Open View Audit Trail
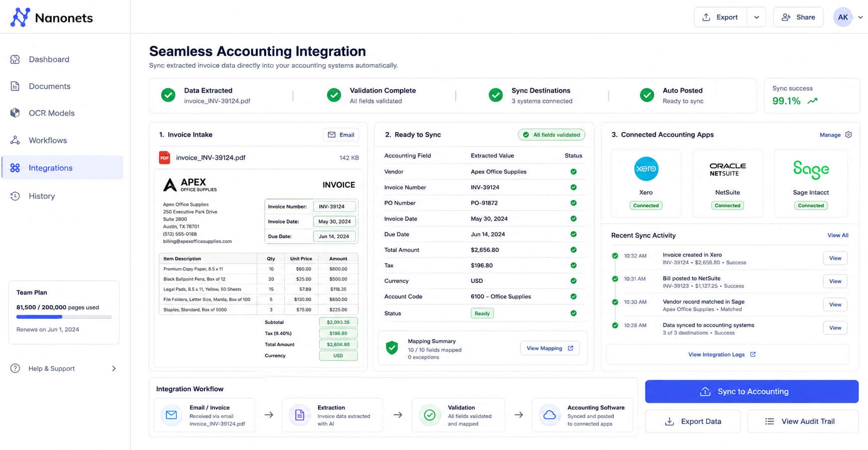The height and width of the screenshot is (450, 868). 803,422
